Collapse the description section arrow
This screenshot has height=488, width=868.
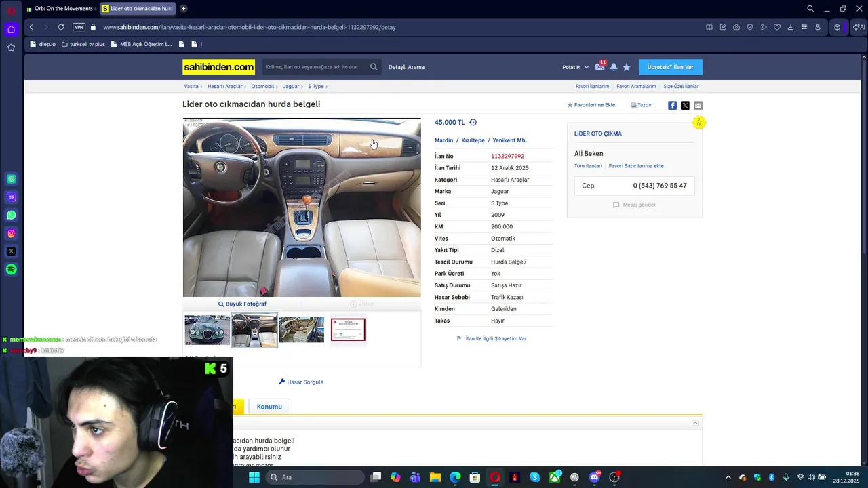[695, 423]
